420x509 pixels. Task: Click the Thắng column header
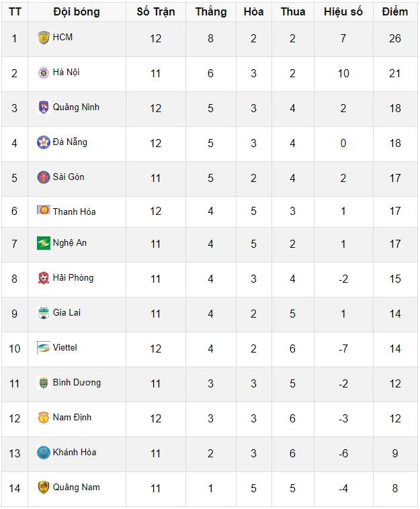(210, 11)
